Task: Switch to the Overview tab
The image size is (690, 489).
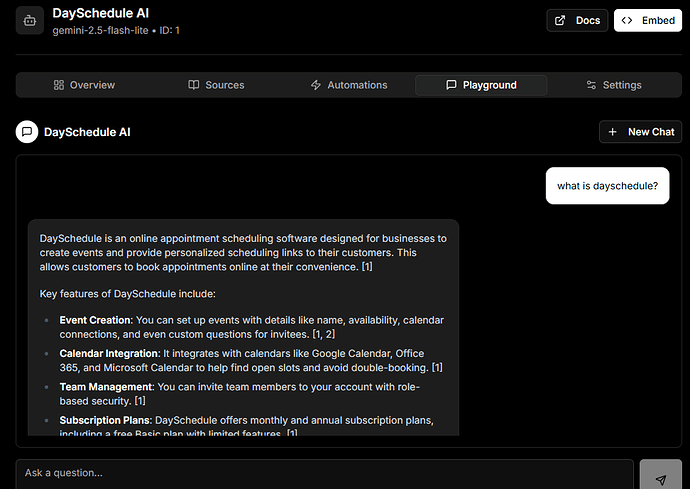Action: [x=84, y=85]
